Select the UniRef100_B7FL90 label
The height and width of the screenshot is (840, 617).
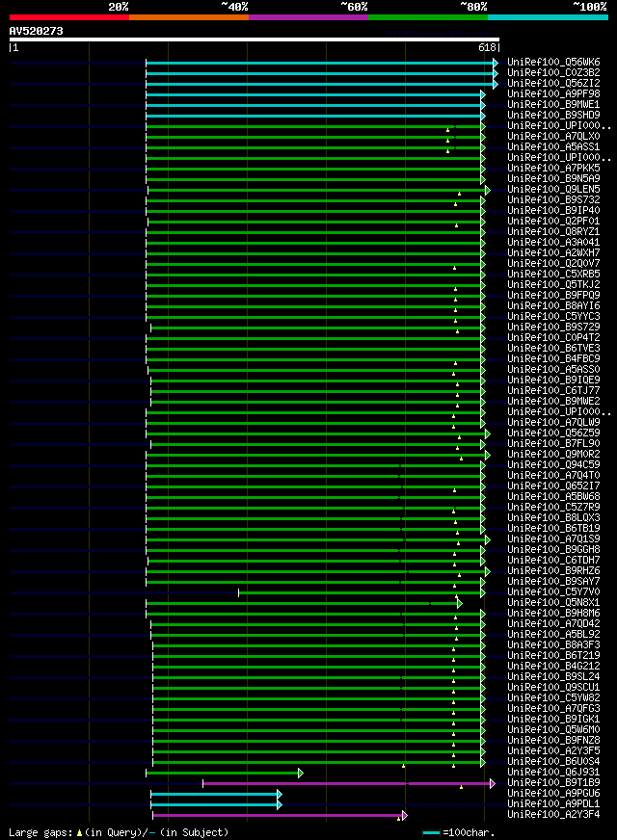pyautogui.click(x=553, y=443)
